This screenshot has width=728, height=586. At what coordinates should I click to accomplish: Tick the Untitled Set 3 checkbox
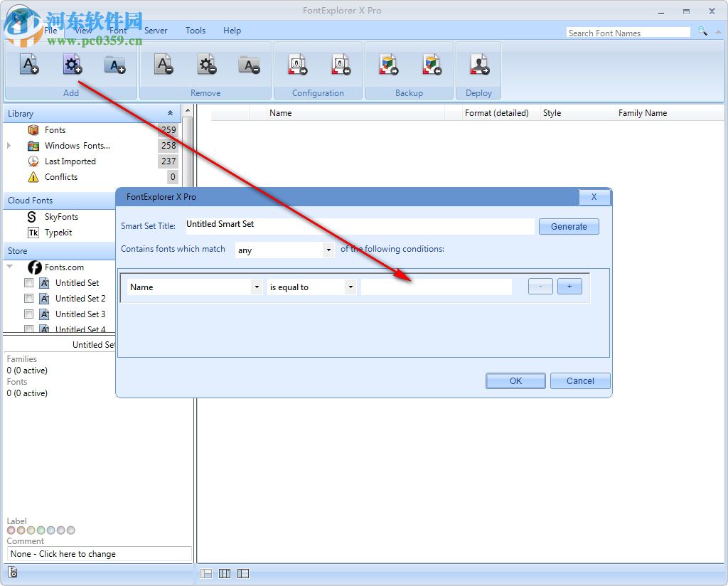(28, 314)
